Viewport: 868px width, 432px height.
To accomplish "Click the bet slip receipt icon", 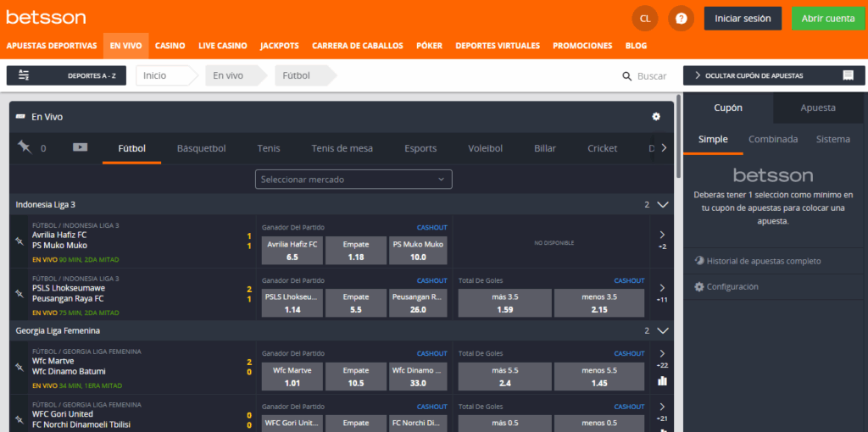I will click(x=848, y=75).
